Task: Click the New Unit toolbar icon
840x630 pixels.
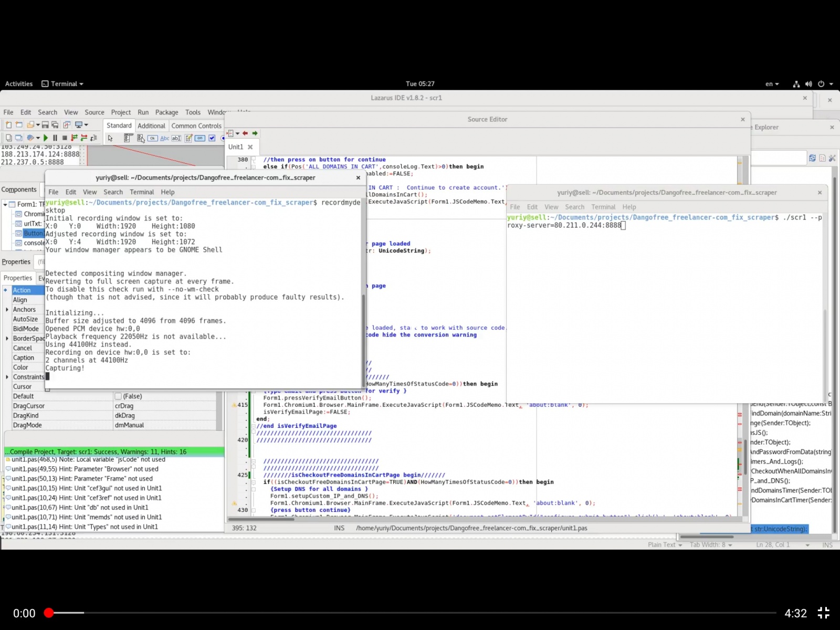Action: point(8,125)
